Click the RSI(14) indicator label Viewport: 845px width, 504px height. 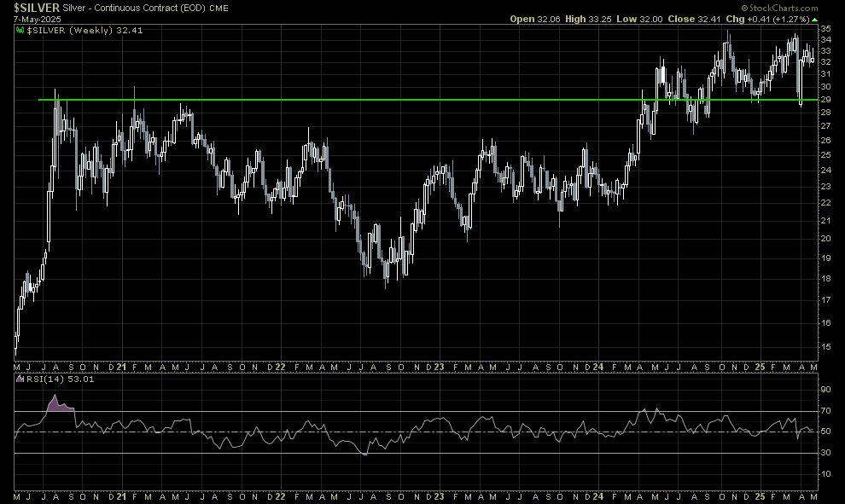pyautogui.click(x=41, y=379)
